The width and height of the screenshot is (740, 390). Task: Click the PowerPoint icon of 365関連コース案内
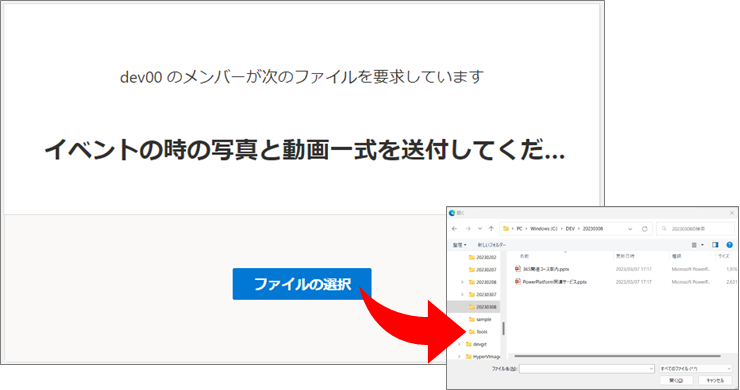518,269
